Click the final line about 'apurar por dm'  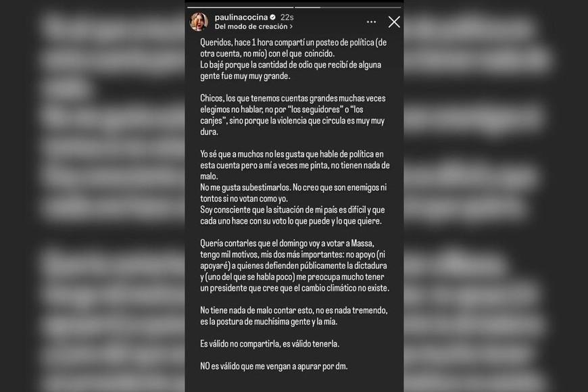tap(274, 366)
